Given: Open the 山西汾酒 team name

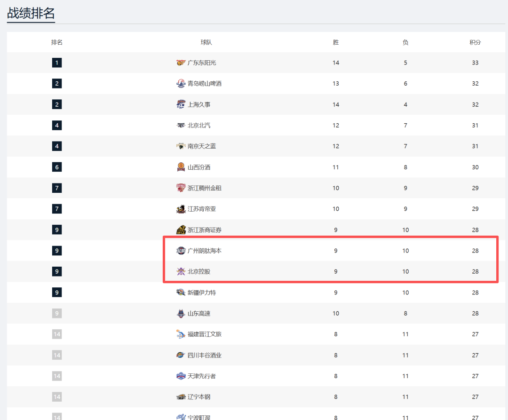Looking at the screenshot, I should coord(199,167).
